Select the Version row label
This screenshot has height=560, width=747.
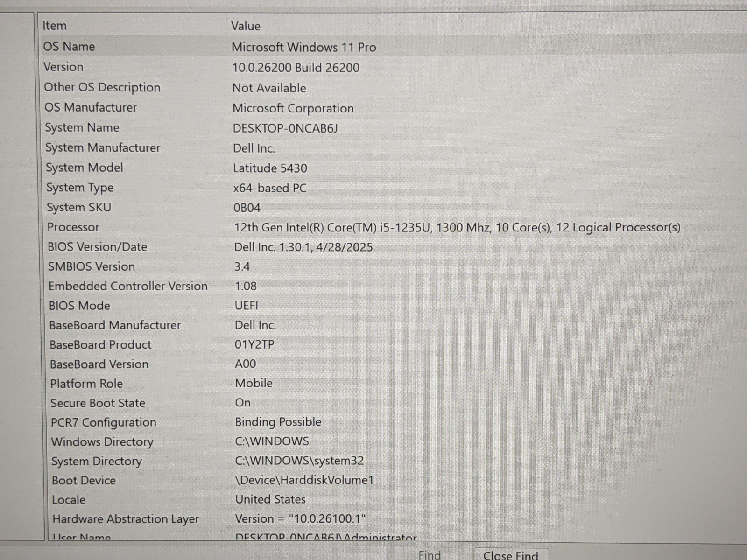(63, 67)
